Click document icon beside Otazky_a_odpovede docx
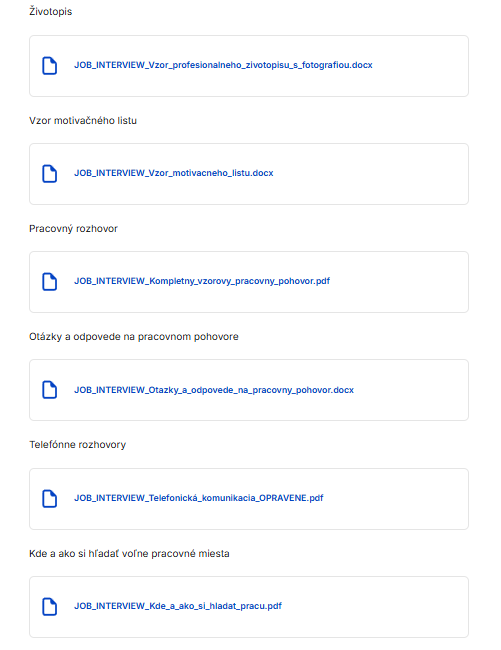This screenshot has height=650, width=501. (50, 390)
